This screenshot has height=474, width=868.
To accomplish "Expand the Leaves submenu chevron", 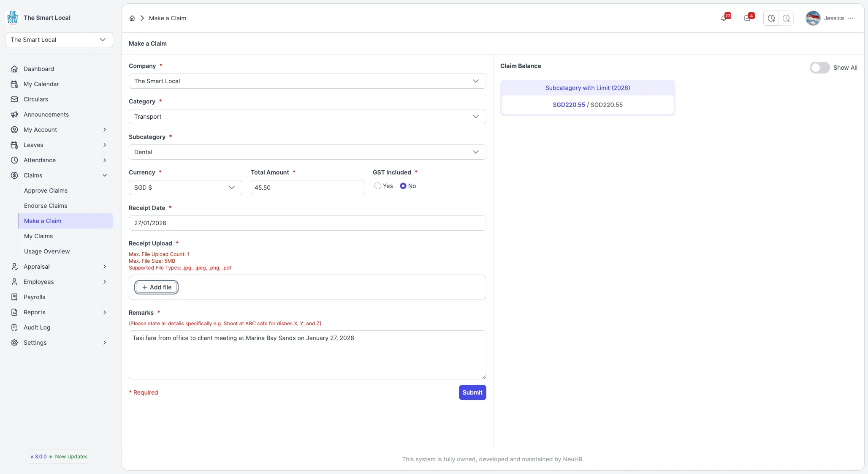I will 105,145.
